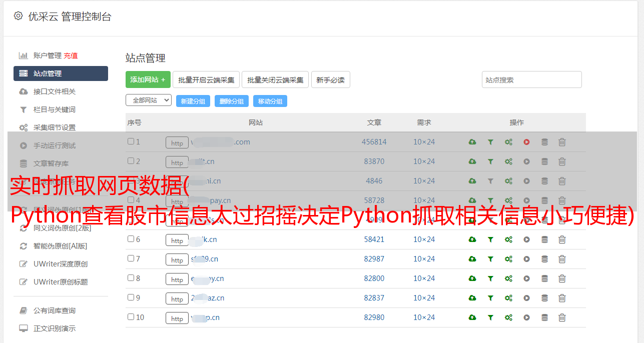Open gears settings icon for row 10
644x343 pixels.
(508, 317)
